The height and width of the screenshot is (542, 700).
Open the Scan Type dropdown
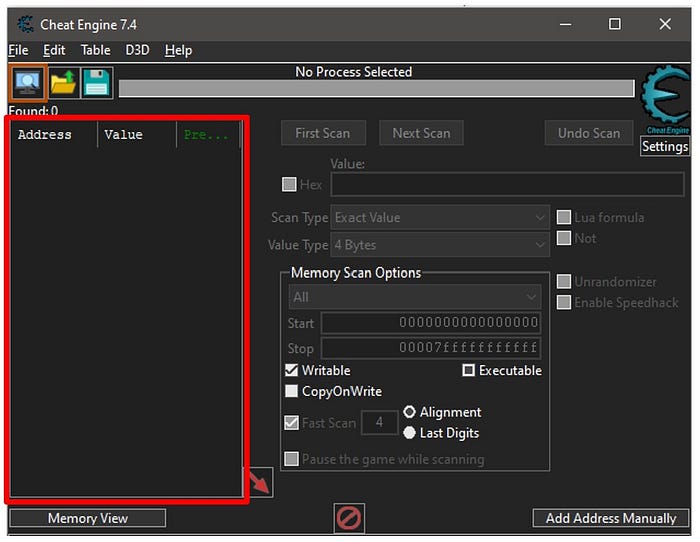(440, 217)
